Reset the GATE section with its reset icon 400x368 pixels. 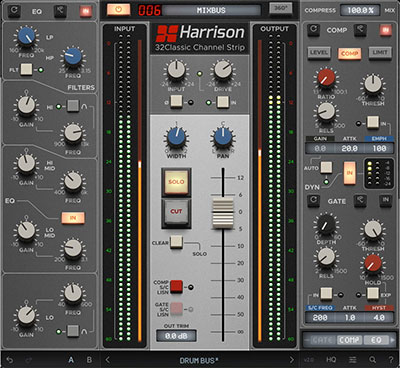coord(313,201)
